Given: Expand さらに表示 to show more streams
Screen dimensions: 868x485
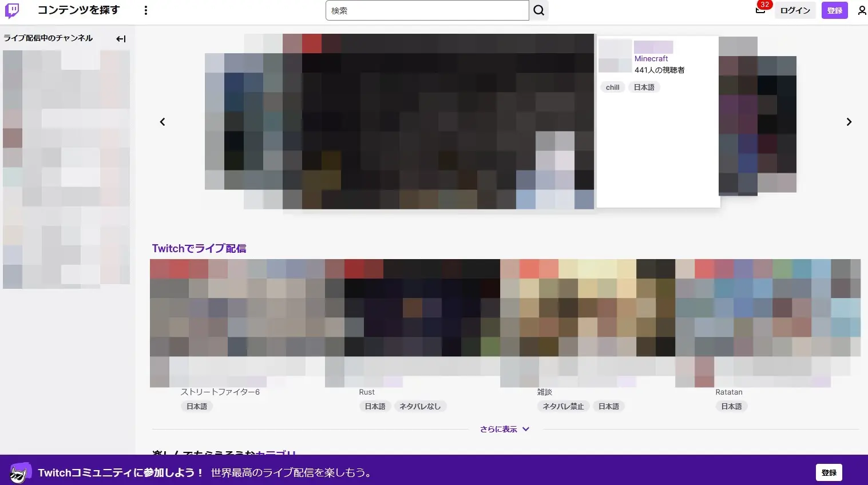Looking at the screenshot, I should click(x=505, y=428).
